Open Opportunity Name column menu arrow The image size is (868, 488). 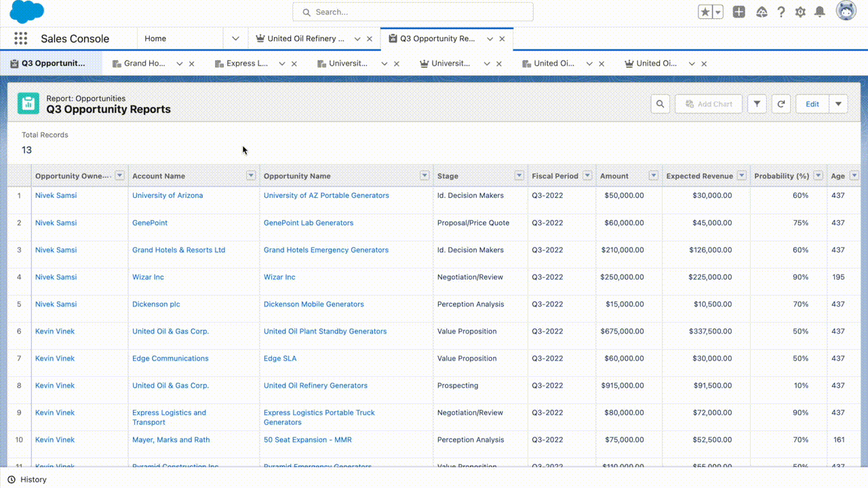425,176
